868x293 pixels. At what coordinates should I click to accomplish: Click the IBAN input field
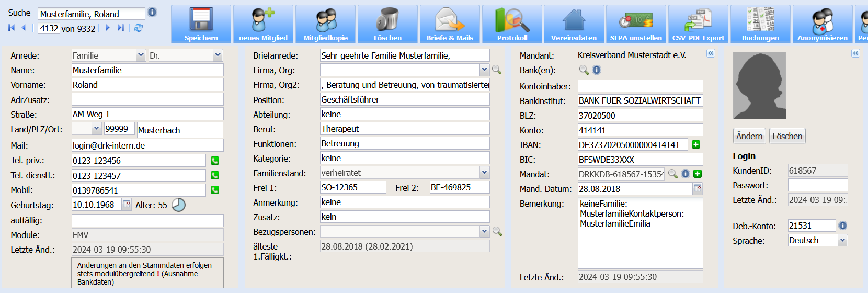(x=633, y=145)
